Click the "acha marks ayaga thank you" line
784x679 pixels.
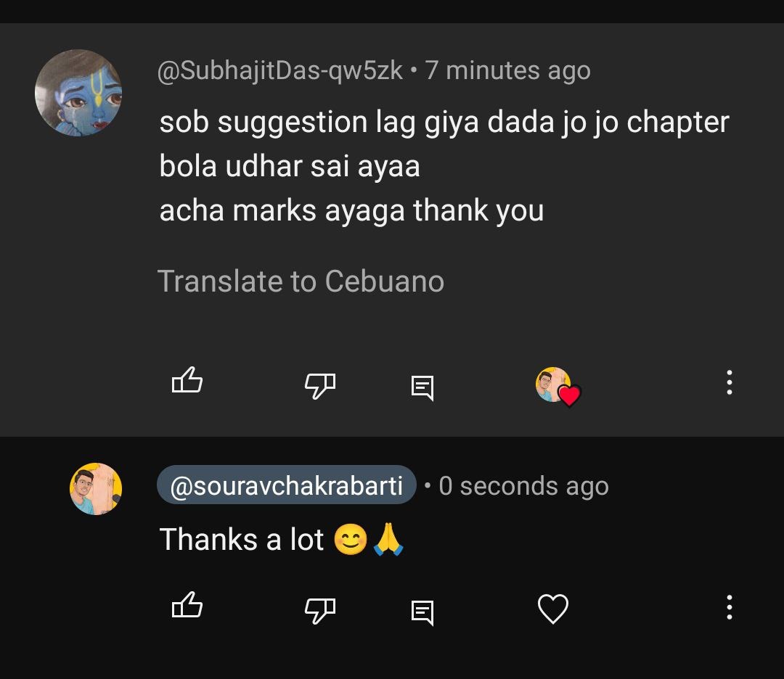[x=351, y=211]
